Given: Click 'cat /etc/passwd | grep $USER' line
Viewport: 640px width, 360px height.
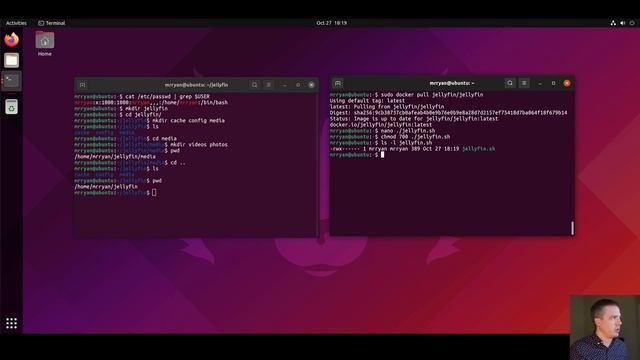Looking at the screenshot, I should pyautogui.click(x=167, y=97).
